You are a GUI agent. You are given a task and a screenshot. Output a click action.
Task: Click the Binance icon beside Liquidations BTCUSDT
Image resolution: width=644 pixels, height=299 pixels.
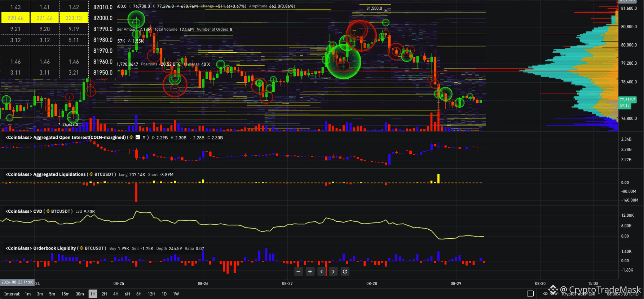(x=91, y=174)
